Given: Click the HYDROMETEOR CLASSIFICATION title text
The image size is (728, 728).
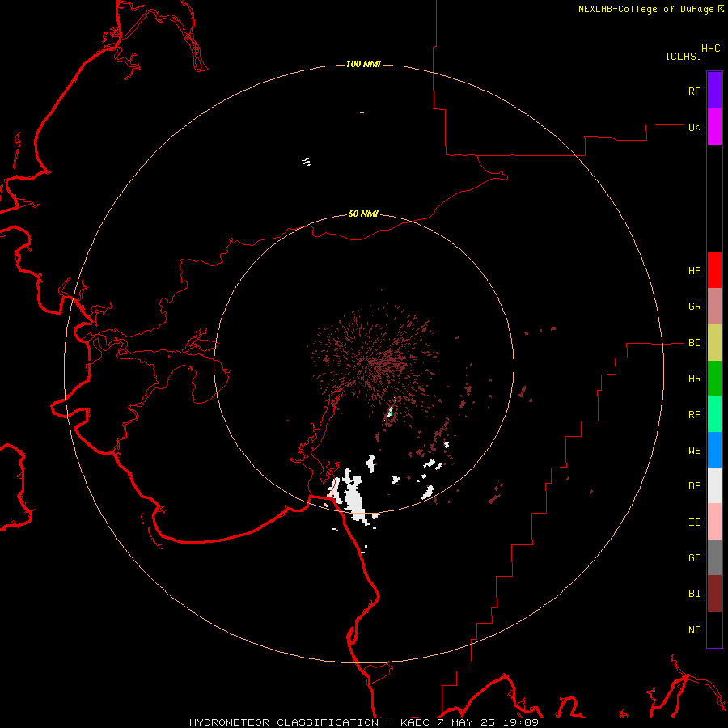Looking at the screenshot, I should pos(284,722).
